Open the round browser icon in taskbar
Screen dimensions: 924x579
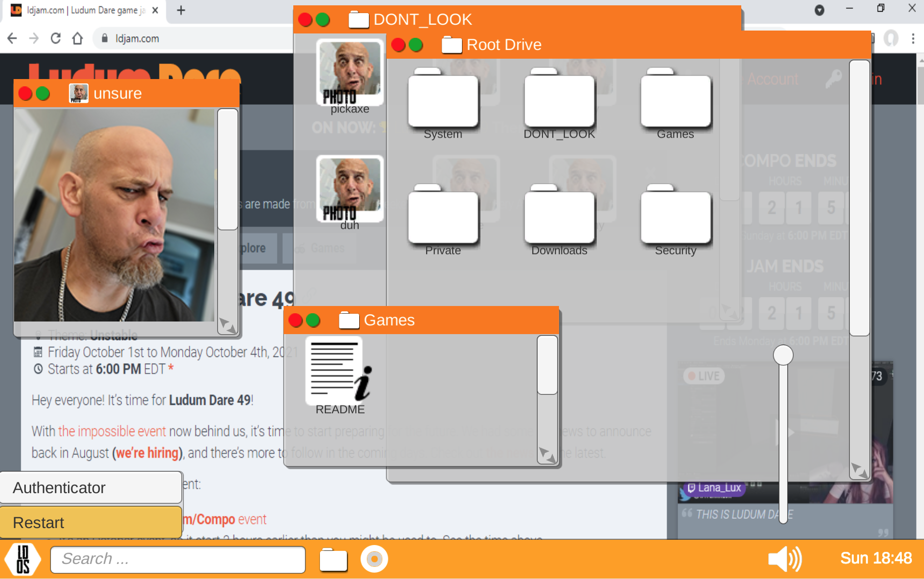(374, 559)
